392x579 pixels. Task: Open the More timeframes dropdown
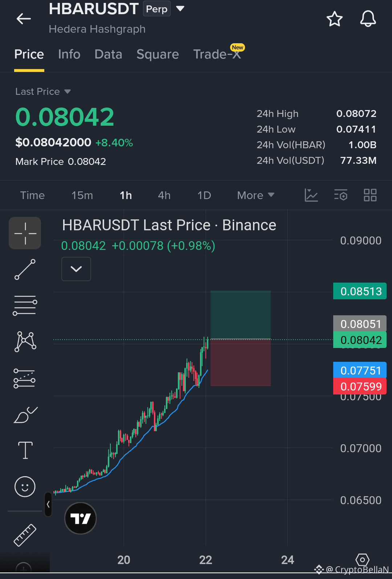tap(256, 195)
